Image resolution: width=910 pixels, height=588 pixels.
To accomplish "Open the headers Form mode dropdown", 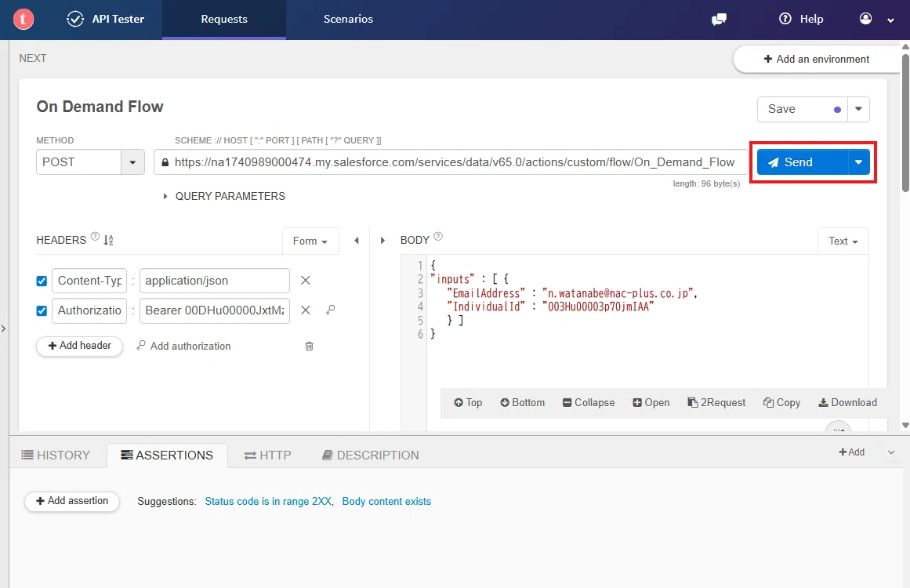I will tap(310, 241).
